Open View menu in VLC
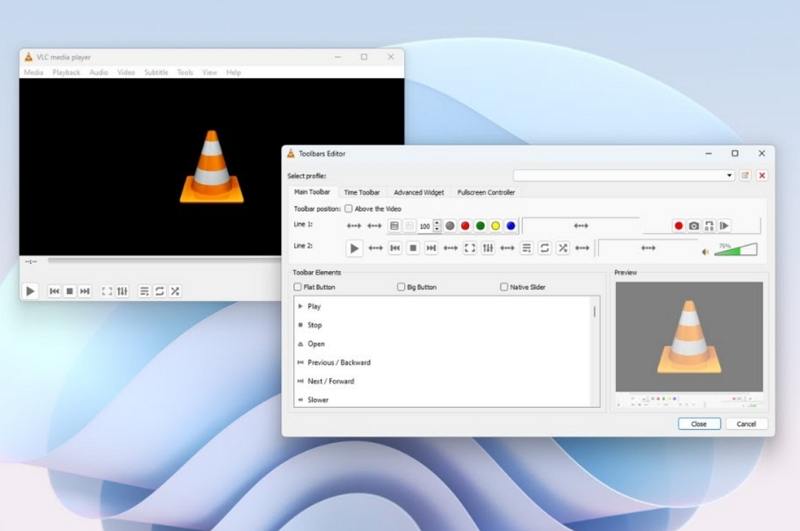The image size is (800, 531). pos(210,72)
